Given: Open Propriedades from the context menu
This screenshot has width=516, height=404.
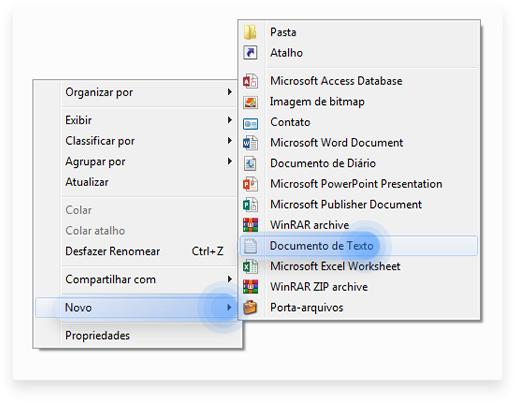Looking at the screenshot, I should coord(97,335).
